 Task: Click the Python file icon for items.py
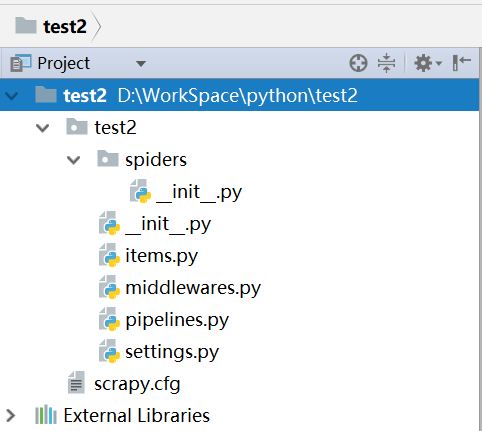pos(109,255)
